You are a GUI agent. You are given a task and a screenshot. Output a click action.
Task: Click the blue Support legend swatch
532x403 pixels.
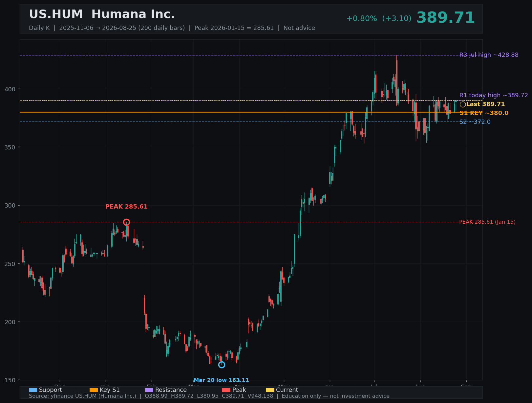33,390
